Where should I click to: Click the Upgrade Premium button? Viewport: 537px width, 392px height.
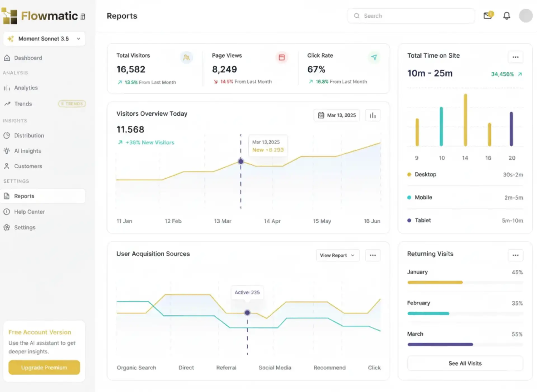(44, 367)
